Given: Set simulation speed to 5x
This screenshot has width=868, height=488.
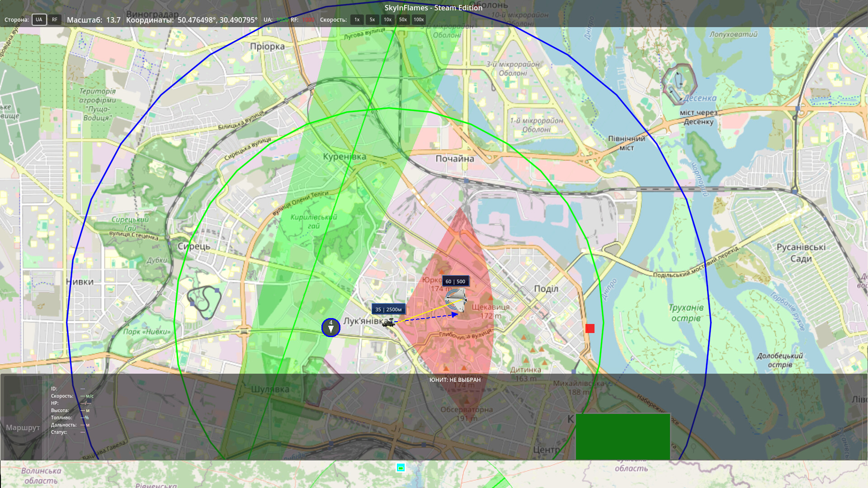Looking at the screenshot, I should [x=372, y=19].
